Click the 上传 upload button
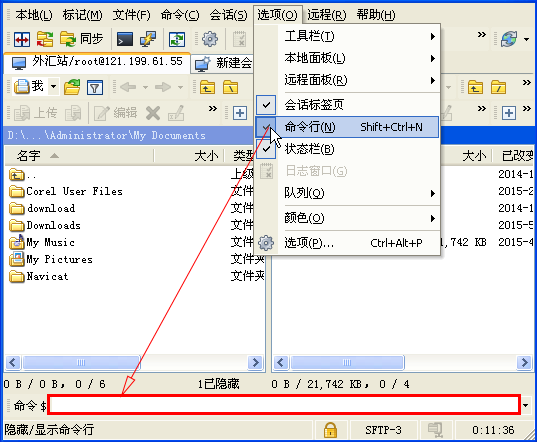 coord(36,113)
